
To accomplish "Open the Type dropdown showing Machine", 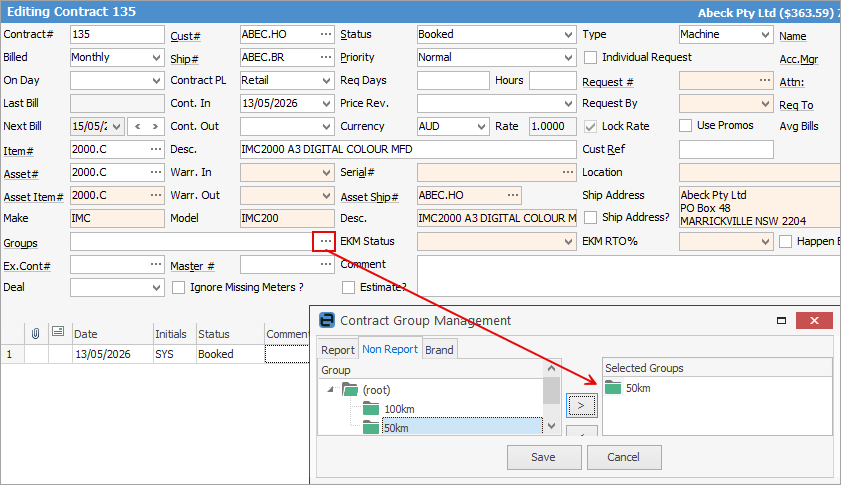I will click(x=765, y=34).
